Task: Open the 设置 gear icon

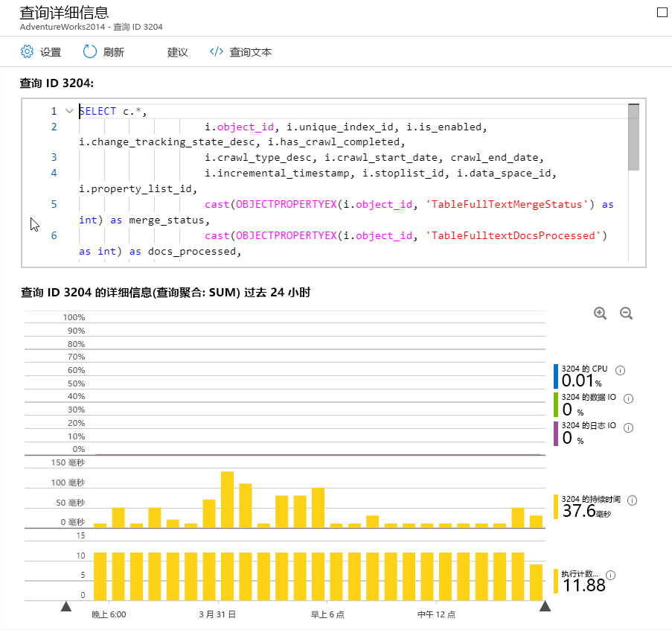Action: tap(27, 51)
